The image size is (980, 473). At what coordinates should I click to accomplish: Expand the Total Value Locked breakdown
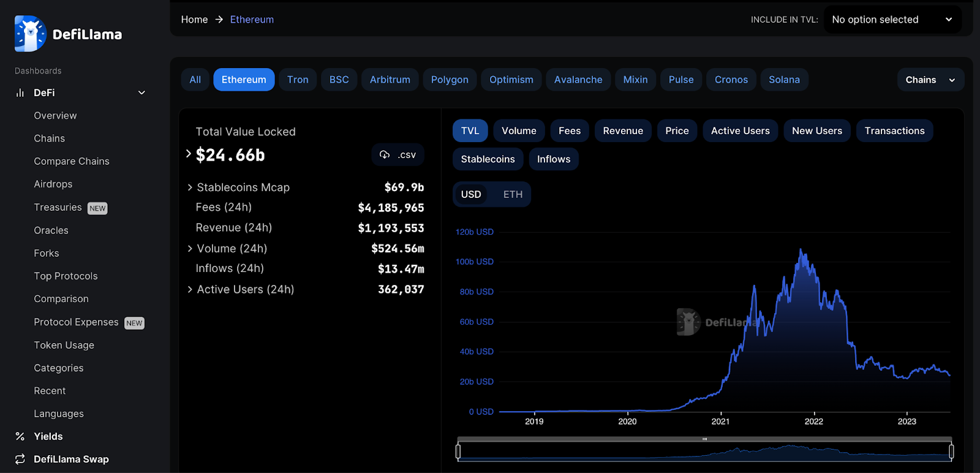point(189,154)
